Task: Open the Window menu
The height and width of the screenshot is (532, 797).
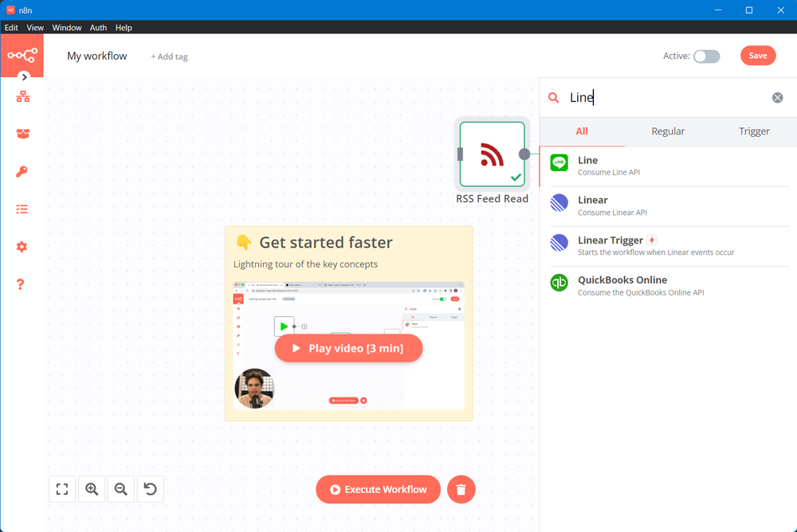Action: [67, 27]
